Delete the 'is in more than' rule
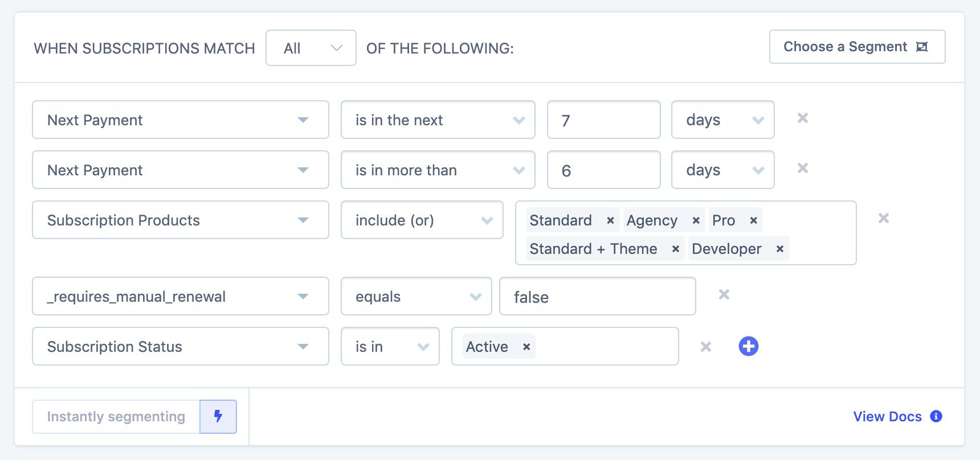The image size is (980, 460). click(x=803, y=169)
